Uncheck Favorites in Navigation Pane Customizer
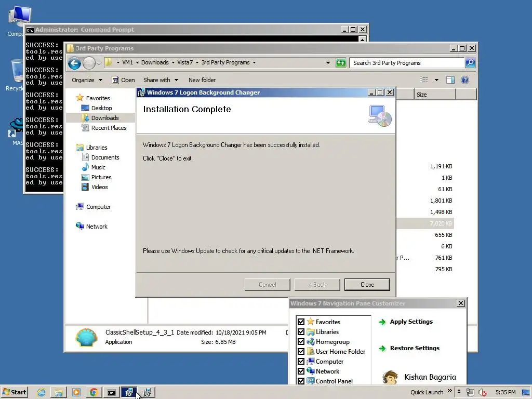Image resolution: width=532 pixels, height=399 pixels. click(301, 322)
